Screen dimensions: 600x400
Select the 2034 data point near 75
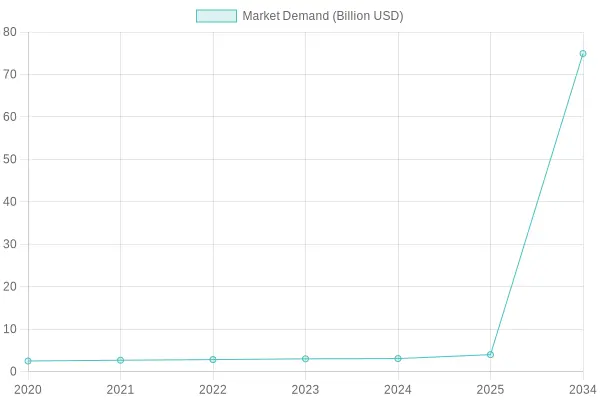[x=583, y=54]
